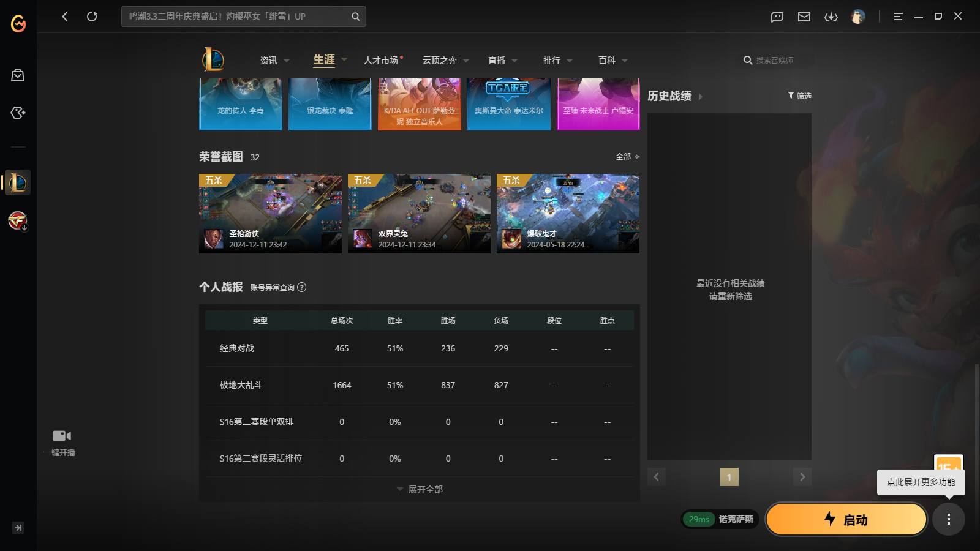Image resolution: width=980 pixels, height=551 pixels.
Task: Click the 胜率 column header
Action: point(395,321)
